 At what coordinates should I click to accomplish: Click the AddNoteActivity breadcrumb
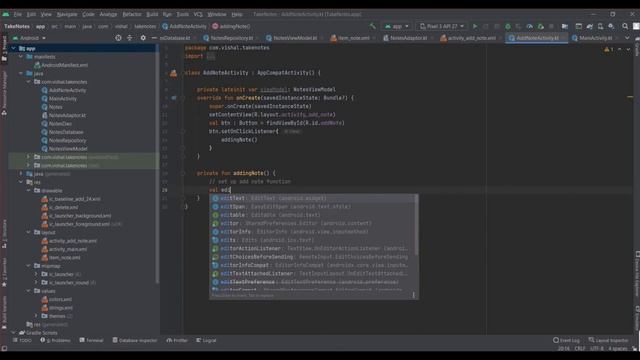(184, 26)
